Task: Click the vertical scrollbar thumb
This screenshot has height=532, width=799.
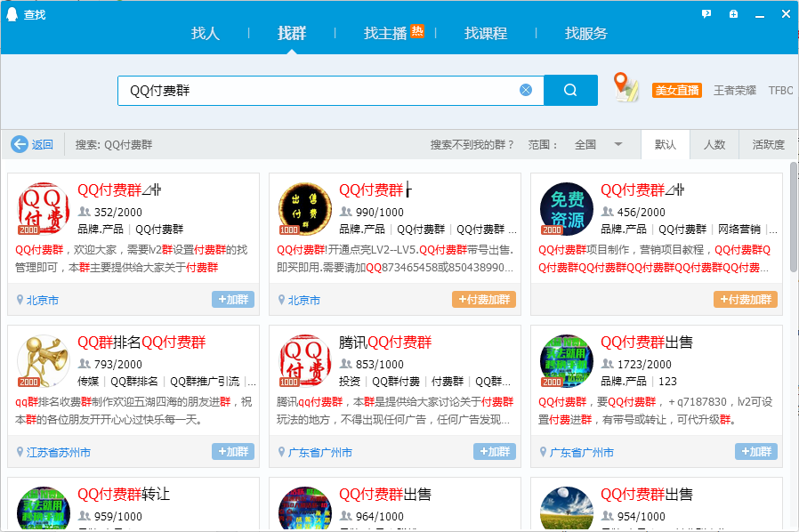Action: click(794, 216)
